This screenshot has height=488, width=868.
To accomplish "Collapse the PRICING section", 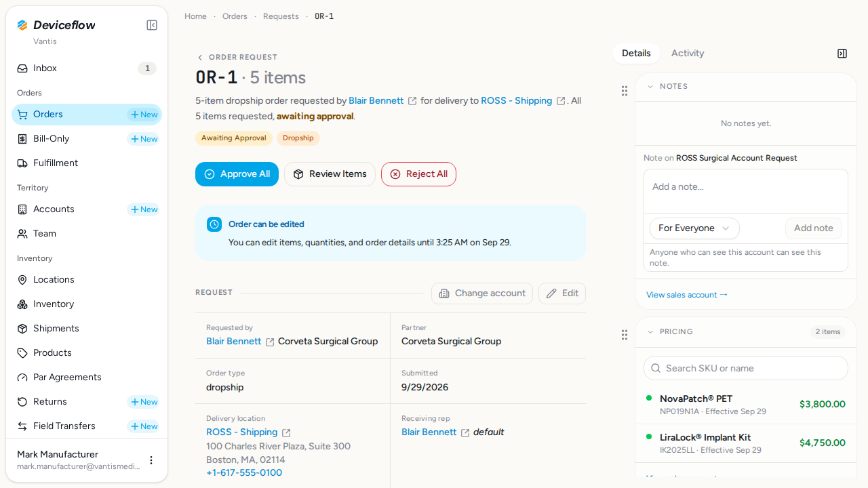I will (650, 332).
